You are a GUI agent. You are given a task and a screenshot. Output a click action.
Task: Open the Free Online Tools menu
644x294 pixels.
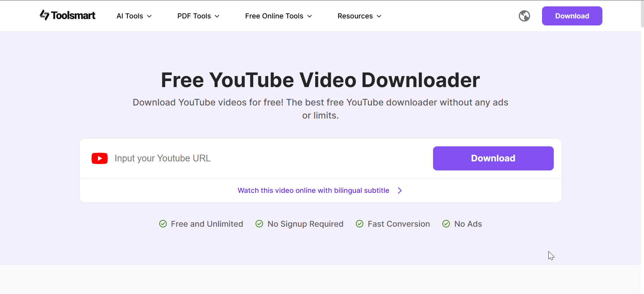coord(279,16)
